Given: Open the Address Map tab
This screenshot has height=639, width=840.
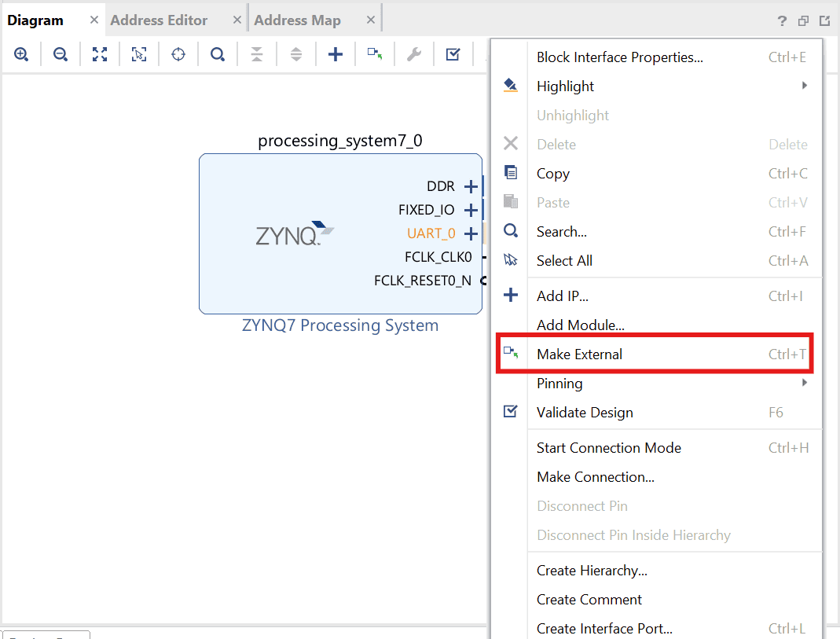Looking at the screenshot, I should pyautogui.click(x=297, y=20).
